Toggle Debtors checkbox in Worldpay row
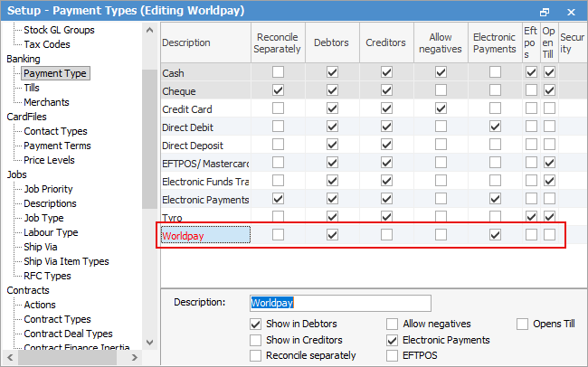The width and height of the screenshot is (588, 367). 332,235
